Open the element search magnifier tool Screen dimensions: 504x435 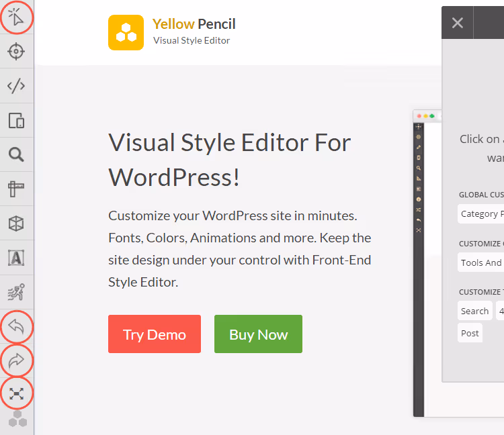pyautogui.click(x=16, y=155)
